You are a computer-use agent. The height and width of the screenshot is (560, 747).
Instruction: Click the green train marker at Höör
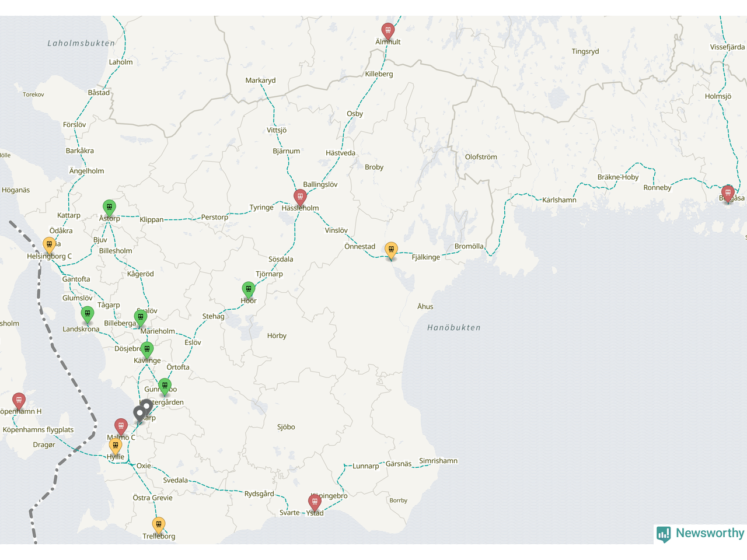[x=249, y=290]
